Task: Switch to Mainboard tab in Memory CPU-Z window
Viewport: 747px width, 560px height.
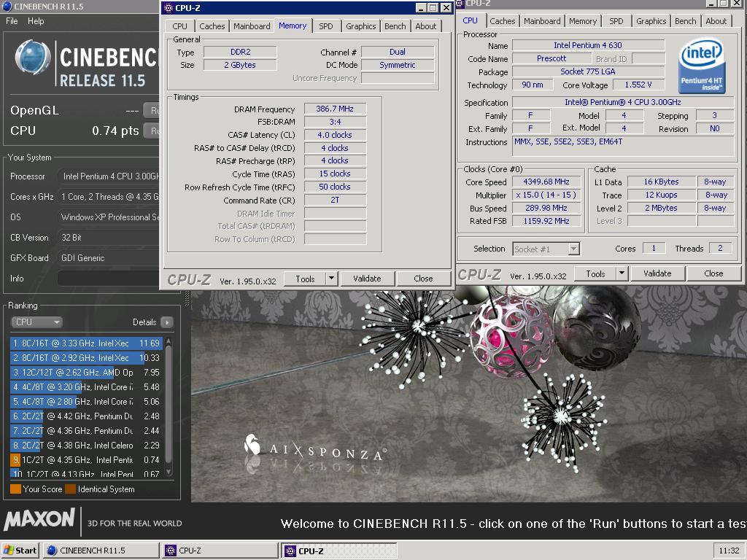Action: pos(252,26)
